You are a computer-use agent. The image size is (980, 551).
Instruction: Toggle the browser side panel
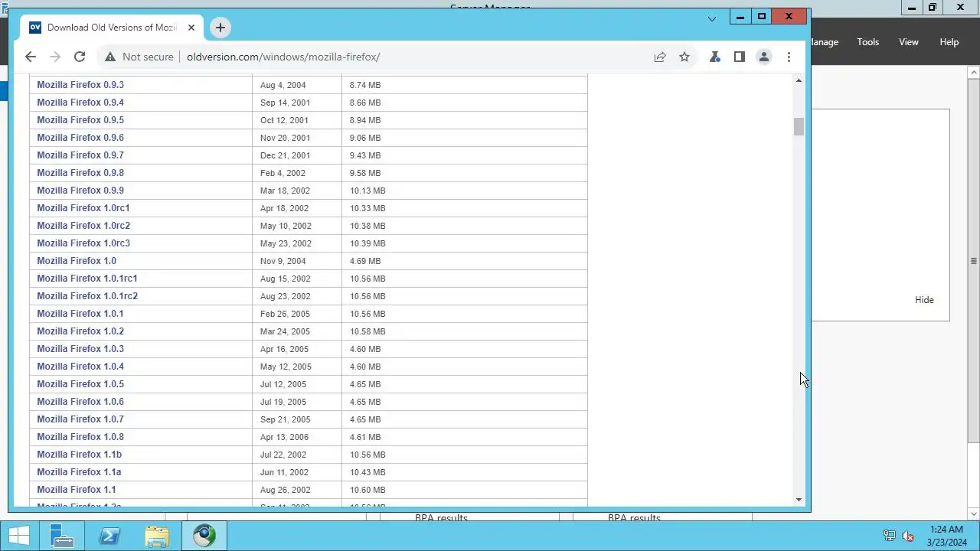(x=740, y=57)
